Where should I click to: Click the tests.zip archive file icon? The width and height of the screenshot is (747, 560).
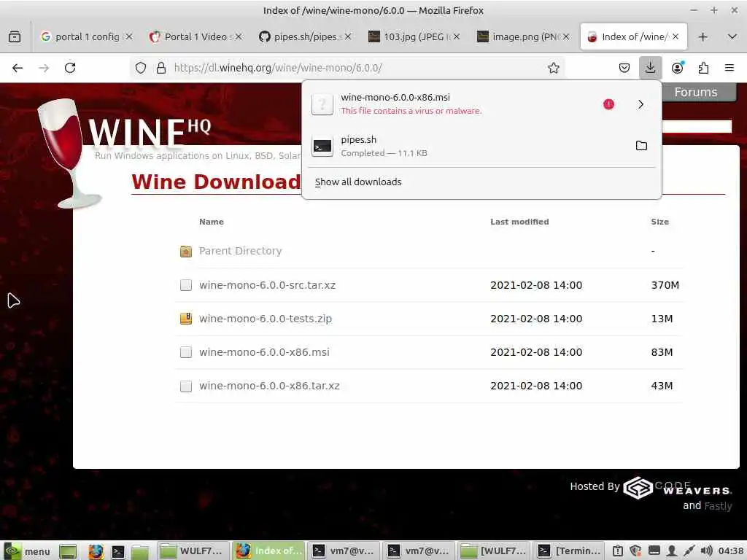point(186,319)
